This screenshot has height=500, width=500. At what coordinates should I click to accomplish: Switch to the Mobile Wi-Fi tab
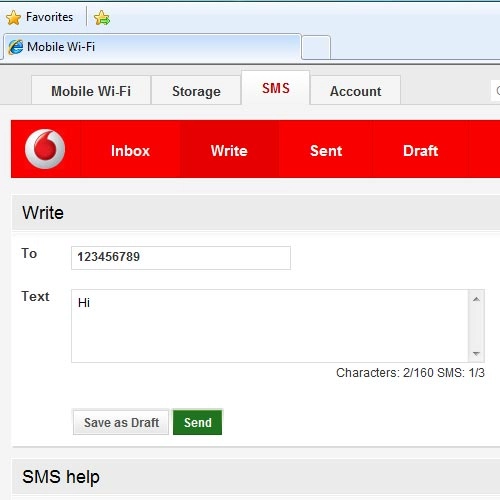coord(91,91)
